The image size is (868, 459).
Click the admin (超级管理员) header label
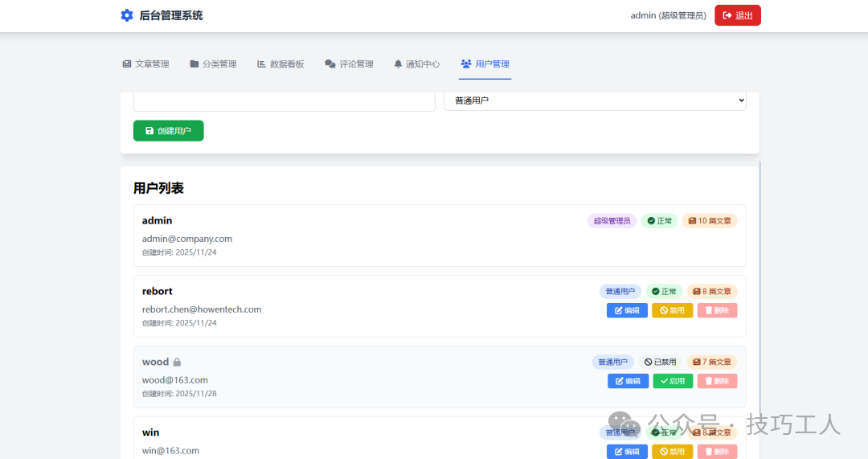click(x=668, y=15)
